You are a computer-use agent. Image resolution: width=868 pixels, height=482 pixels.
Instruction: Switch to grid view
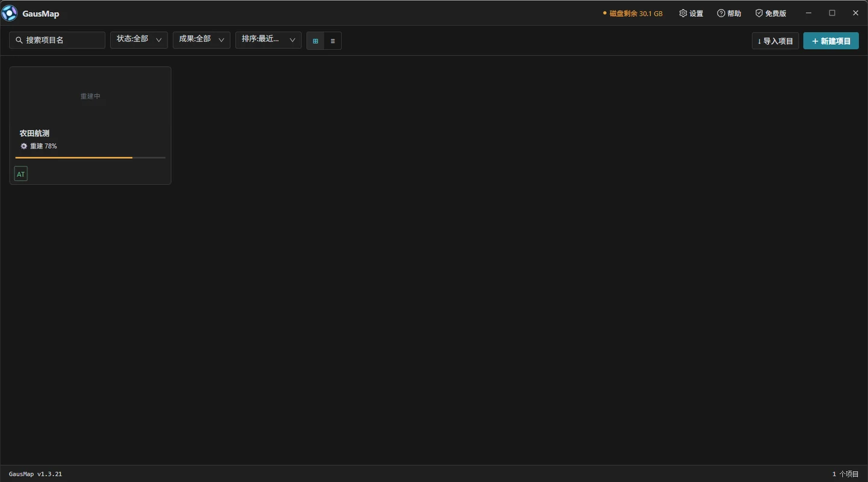(315, 41)
